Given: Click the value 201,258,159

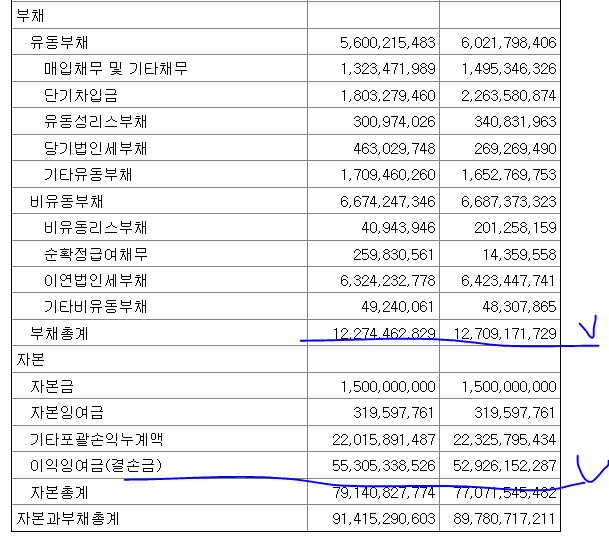Looking at the screenshot, I should tap(515, 228).
